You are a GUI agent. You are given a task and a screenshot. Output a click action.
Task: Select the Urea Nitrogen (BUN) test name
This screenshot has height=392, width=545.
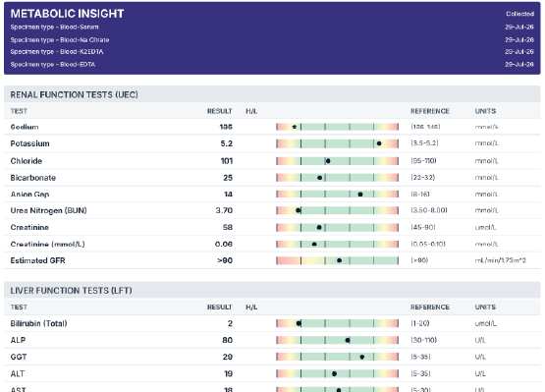[x=49, y=210]
